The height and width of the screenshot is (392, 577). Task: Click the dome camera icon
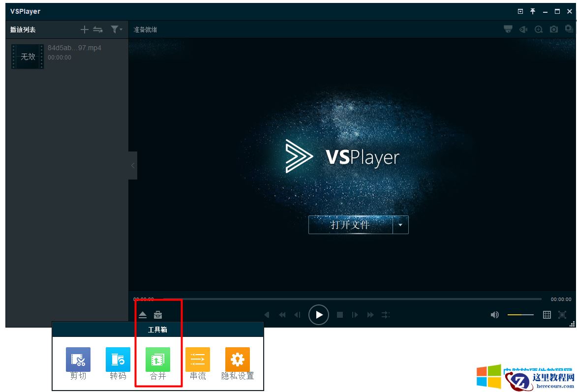point(508,29)
